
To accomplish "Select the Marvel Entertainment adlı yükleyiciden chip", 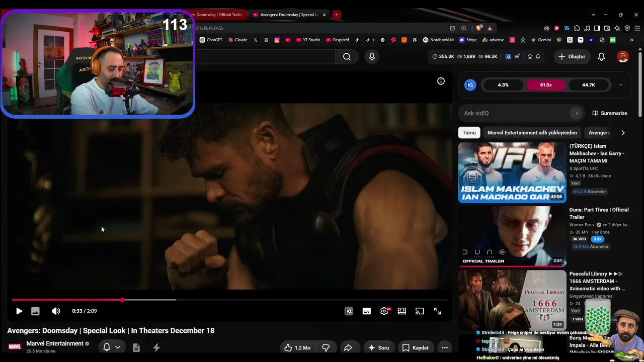I will pyautogui.click(x=532, y=133).
